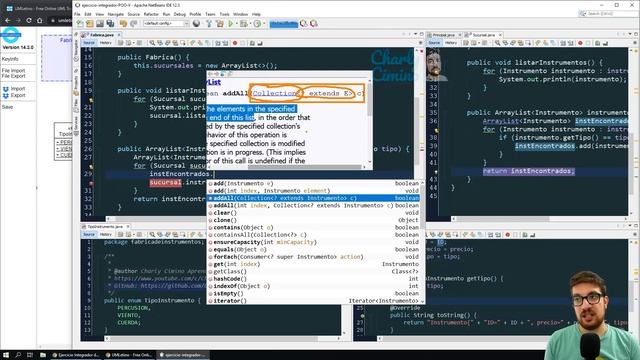Click the taskbar search icon
The image size is (640, 360).
(x=18, y=355)
